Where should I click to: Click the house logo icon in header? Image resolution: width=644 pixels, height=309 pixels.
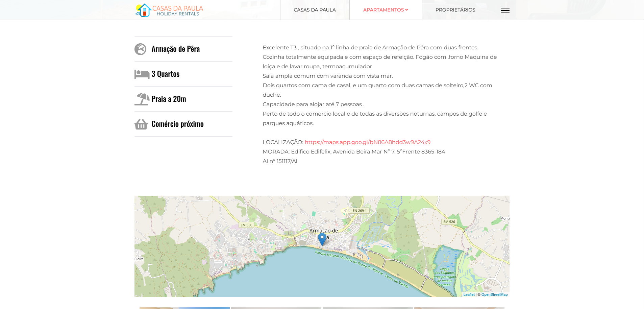(x=143, y=10)
